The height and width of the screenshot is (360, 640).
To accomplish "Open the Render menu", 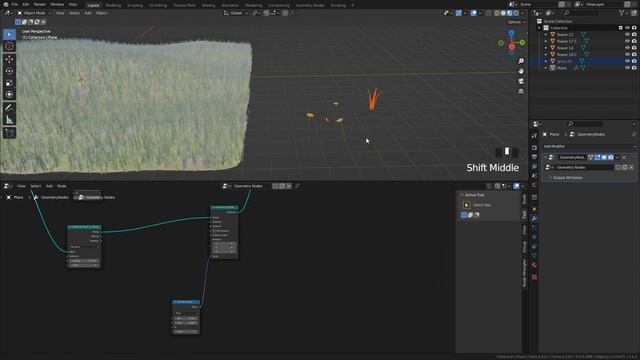I will (x=40, y=4).
